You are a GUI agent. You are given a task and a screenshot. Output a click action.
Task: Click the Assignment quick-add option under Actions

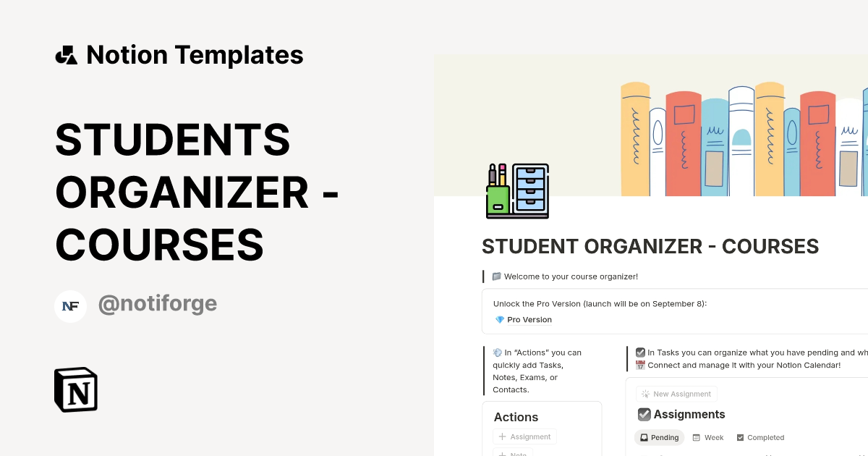pos(525,436)
